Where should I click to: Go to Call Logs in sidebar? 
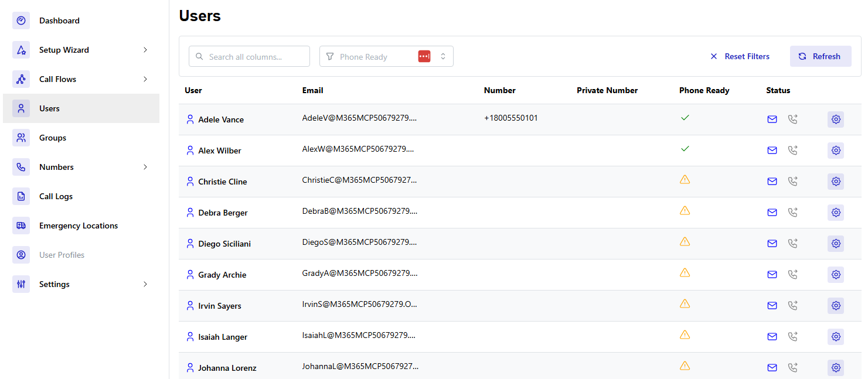pos(56,196)
